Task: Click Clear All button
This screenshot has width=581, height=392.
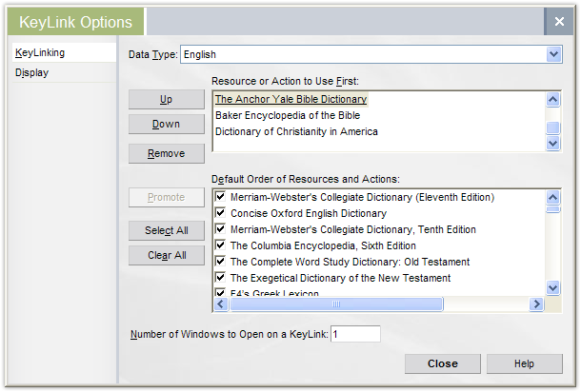Action: (x=167, y=255)
